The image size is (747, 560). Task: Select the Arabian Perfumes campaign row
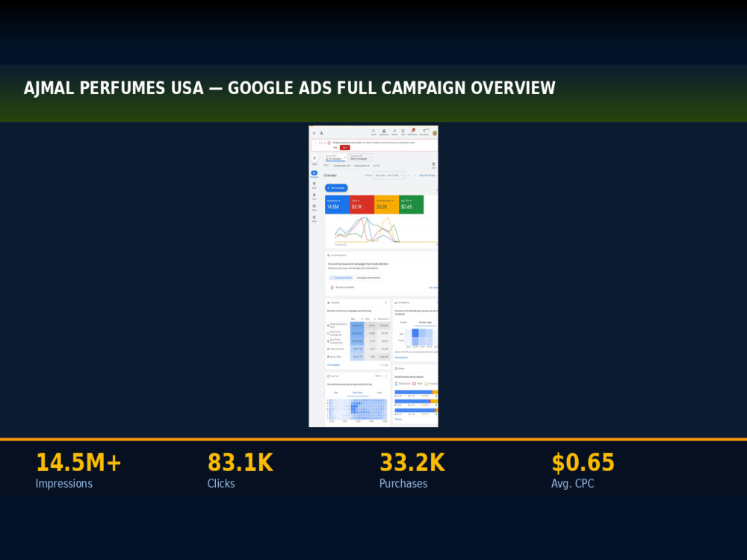[359, 349]
